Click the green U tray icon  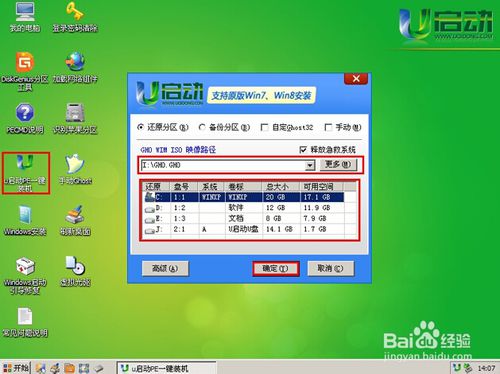[x=457, y=368]
